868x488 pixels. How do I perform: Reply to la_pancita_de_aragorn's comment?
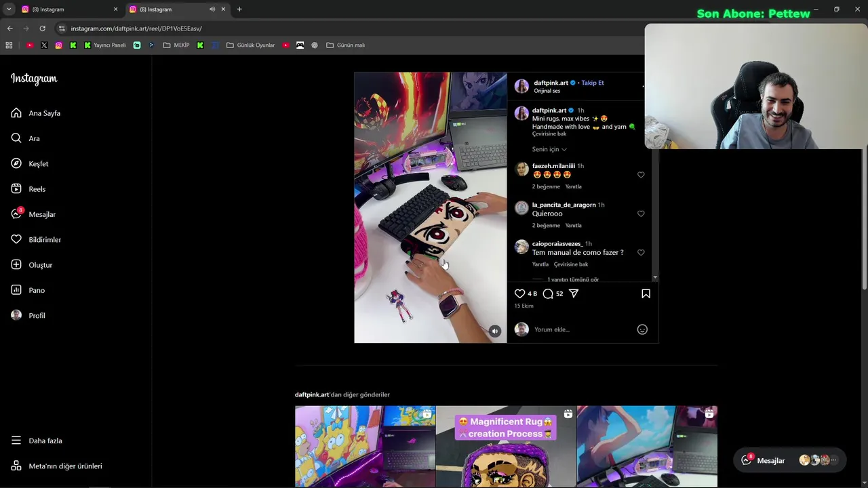(574, 225)
